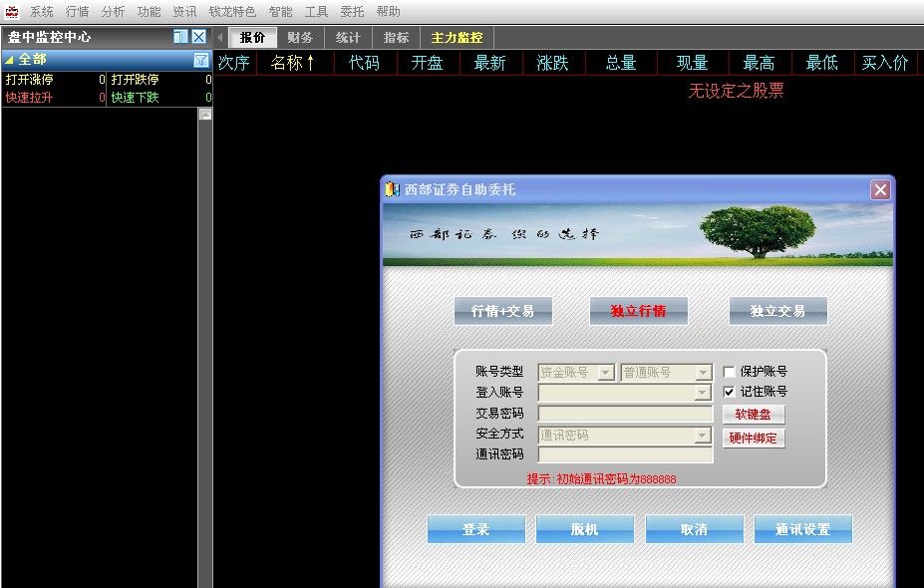Open the 工具 menu
The width and height of the screenshot is (924, 588).
(315, 10)
